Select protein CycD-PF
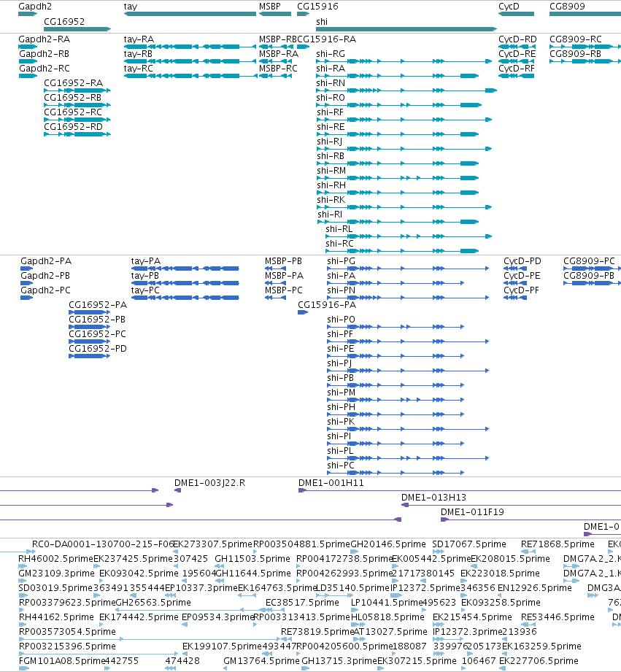This screenshot has height=672, width=621. click(x=522, y=290)
